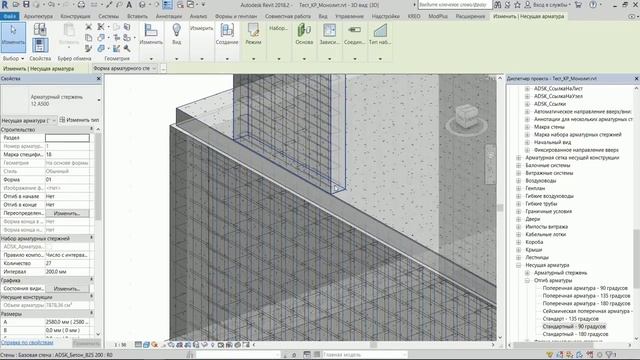Switch to the Управление ribbon tab

349,16
